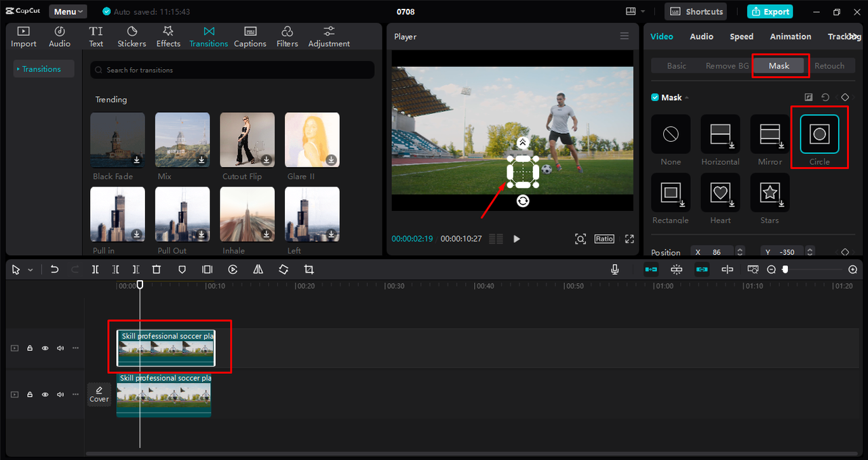868x460 pixels.
Task: Click the timeline zoom out minus icon
Action: [x=771, y=269]
